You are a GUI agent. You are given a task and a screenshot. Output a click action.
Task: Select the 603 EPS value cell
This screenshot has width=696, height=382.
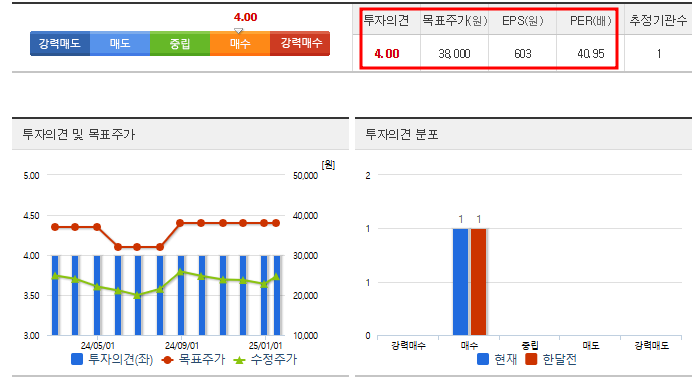coord(522,54)
